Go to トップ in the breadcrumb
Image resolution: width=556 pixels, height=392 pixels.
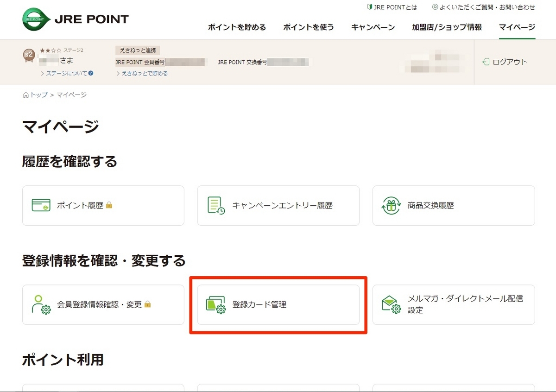point(39,95)
